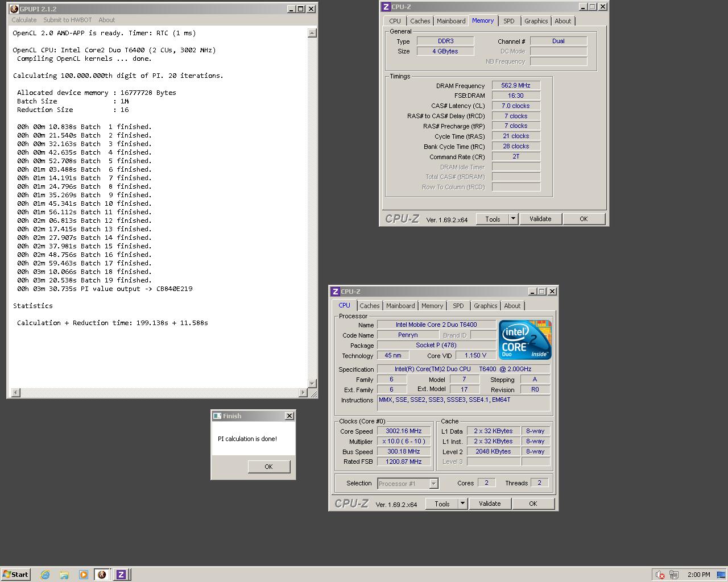This screenshot has width=728, height=582.
Task: Click Tools button in lower CPU-Z window
Action: [442, 504]
